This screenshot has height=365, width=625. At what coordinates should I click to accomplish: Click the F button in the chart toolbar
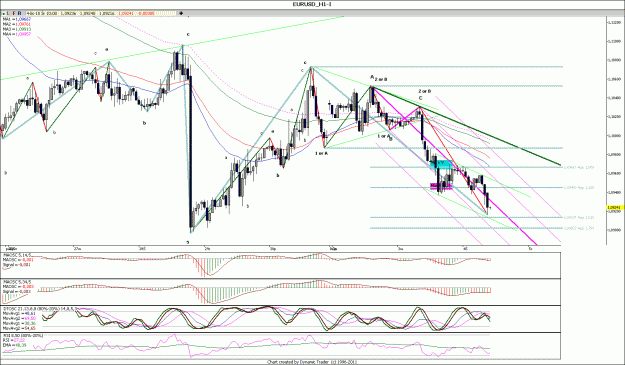[x=14, y=13]
